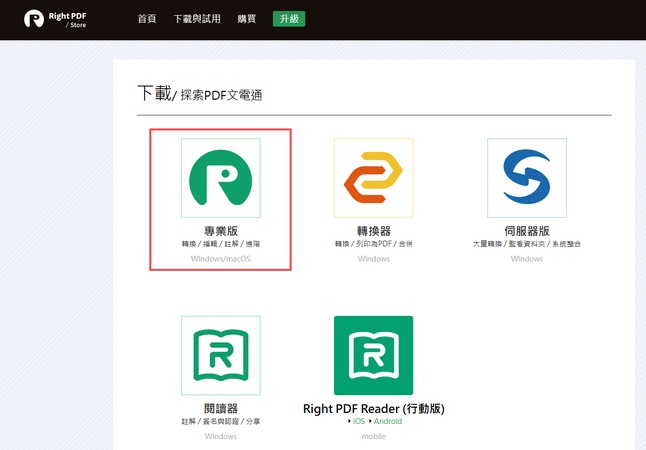Click the 大量轉換 / 監看資料夾 / 系統整合 description
Viewport: 646px width, 450px height.
click(527, 244)
